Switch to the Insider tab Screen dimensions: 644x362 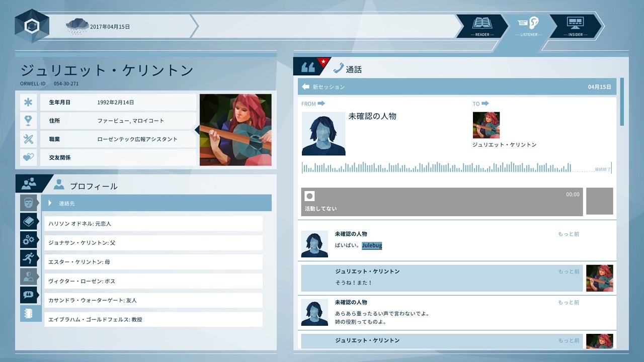(x=575, y=26)
